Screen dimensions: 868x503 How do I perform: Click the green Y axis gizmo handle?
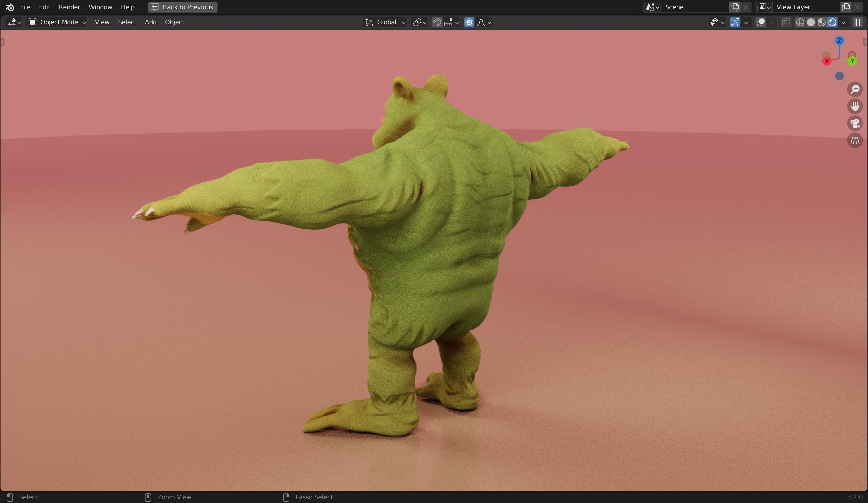coord(852,61)
